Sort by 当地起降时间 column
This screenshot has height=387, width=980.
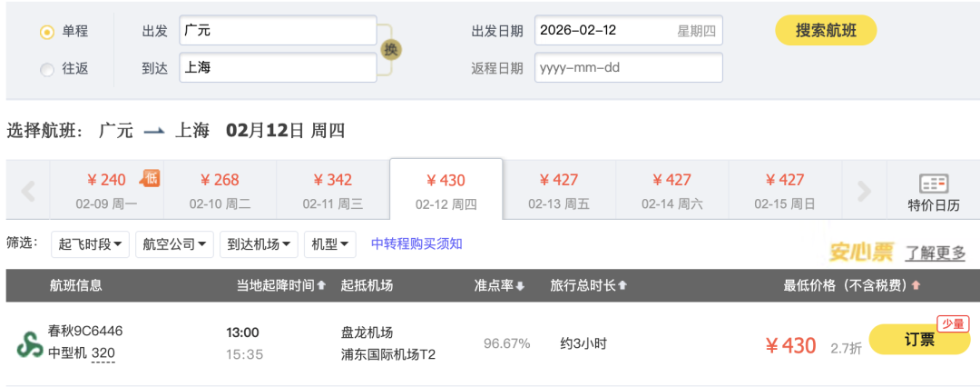click(280, 285)
